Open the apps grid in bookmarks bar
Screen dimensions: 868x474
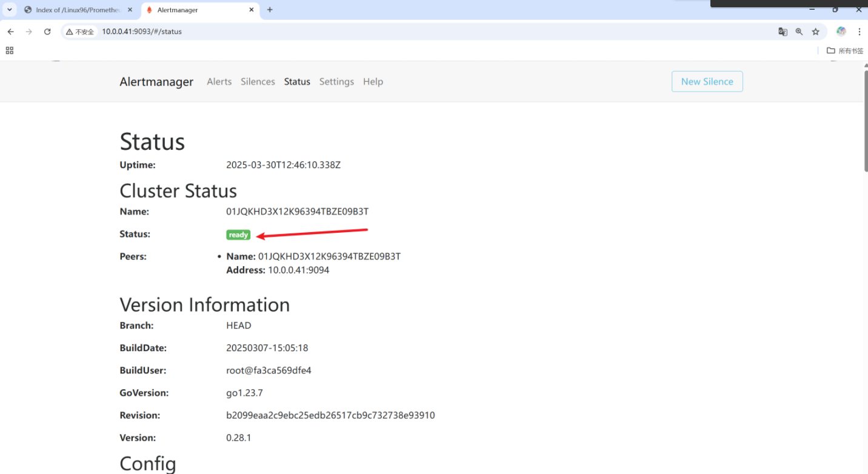10,51
